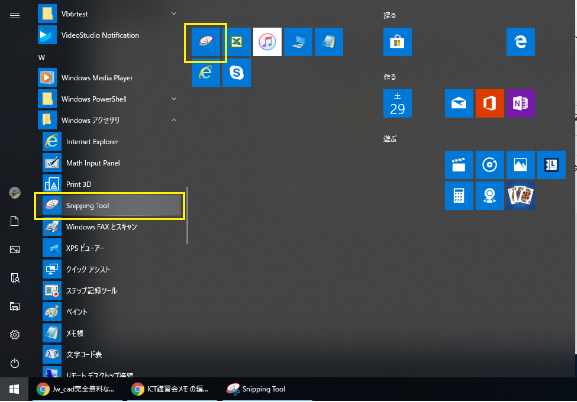577x402 pixels.
Task: Open the OneNote tile
Action: click(x=520, y=103)
